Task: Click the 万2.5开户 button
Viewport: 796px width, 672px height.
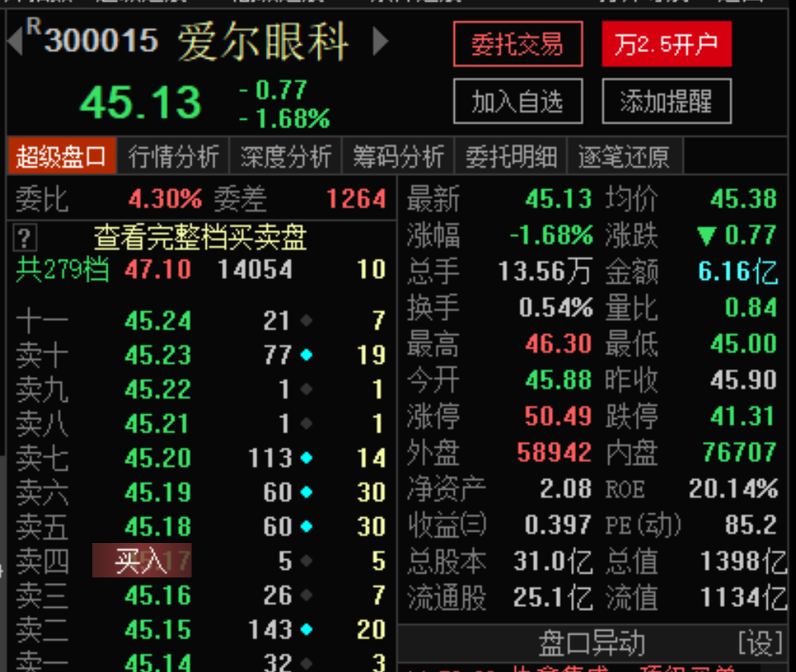Action: click(666, 44)
